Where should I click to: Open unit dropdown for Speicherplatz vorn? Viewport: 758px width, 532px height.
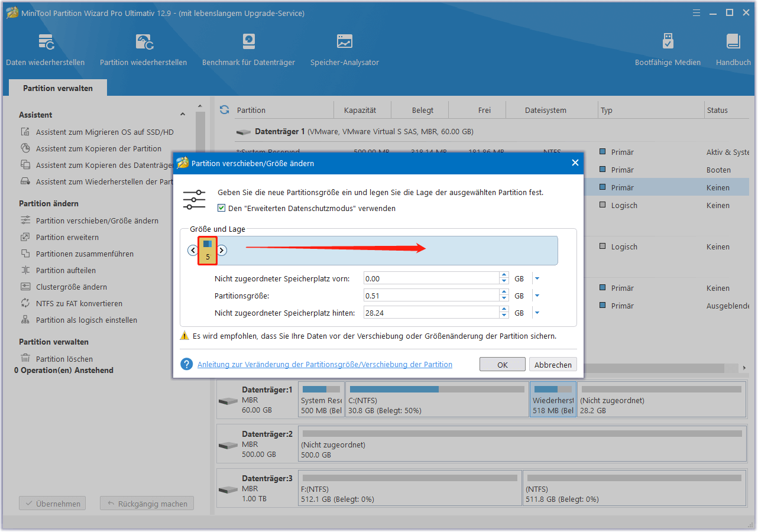537,278
